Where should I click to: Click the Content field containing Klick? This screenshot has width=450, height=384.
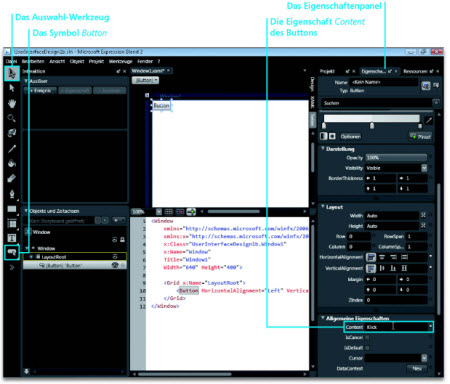tap(396, 327)
